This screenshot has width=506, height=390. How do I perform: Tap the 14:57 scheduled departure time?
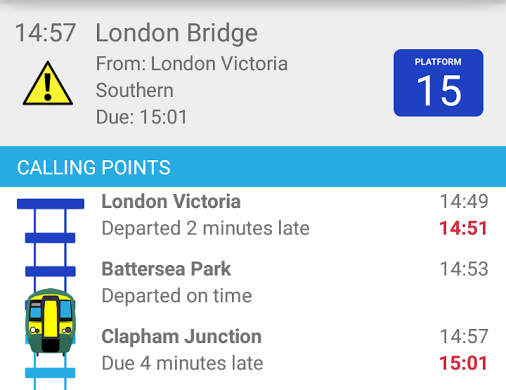click(x=45, y=33)
